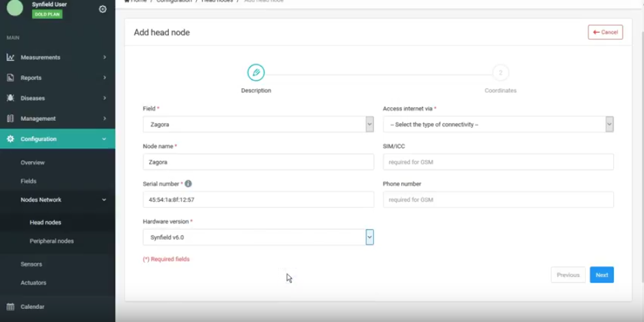644x322 pixels.
Task: Click the Configuration gear icon
Action: point(10,139)
